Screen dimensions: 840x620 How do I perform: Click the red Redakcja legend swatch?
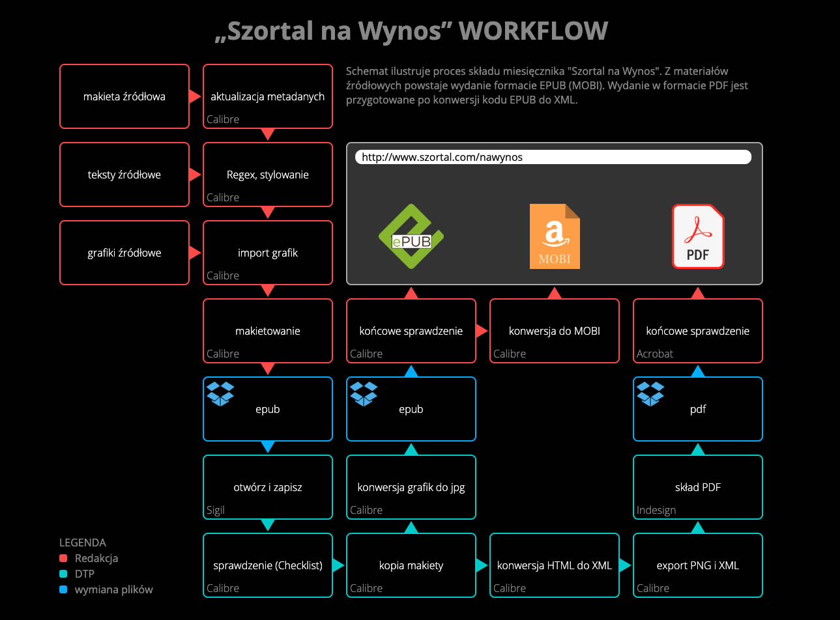(x=63, y=558)
